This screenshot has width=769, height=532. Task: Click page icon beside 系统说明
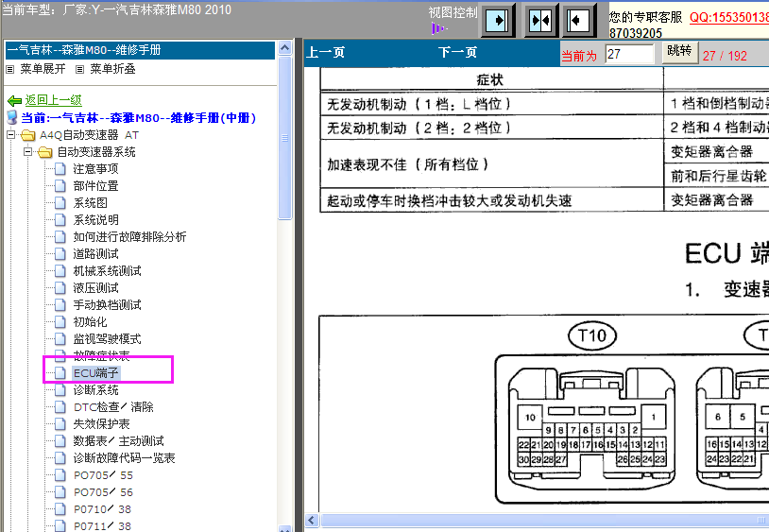[60, 220]
